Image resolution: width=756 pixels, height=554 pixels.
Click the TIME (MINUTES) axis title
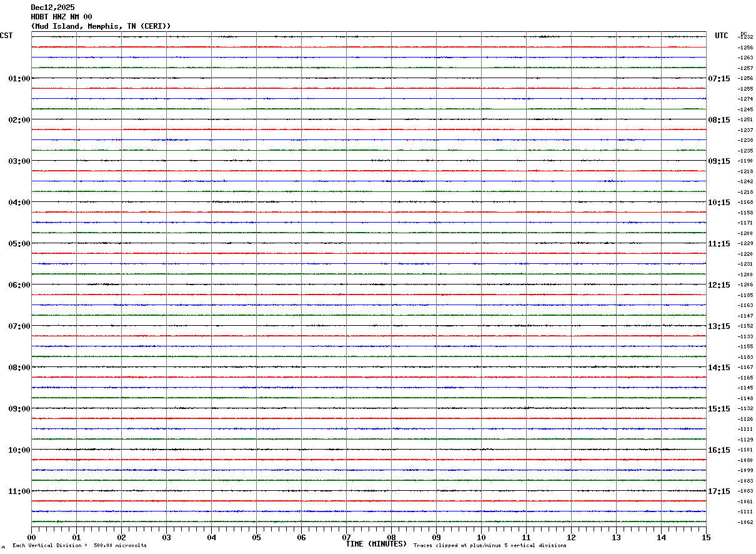pyautogui.click(x=376, y=544)
